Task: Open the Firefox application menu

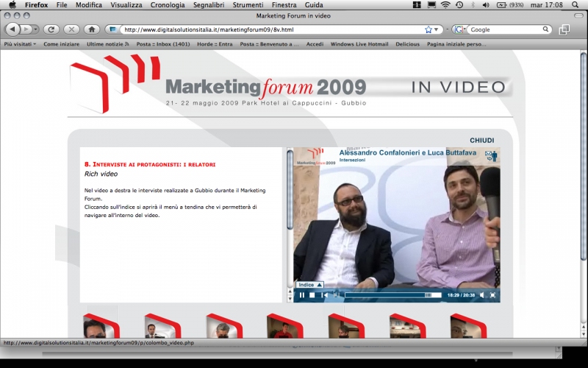Action: point(36,5)
